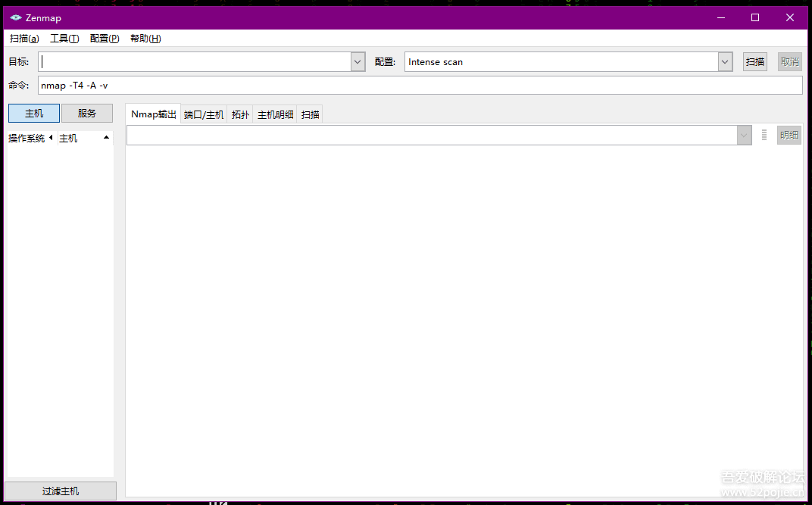Select the 主机 hosts toggle button
This screenshot has width=812, height=505.
(34, 114)
